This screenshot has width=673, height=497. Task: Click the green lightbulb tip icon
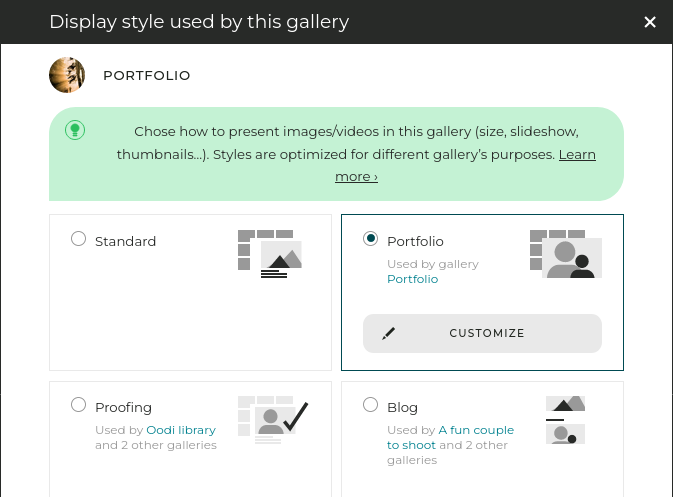75,130
